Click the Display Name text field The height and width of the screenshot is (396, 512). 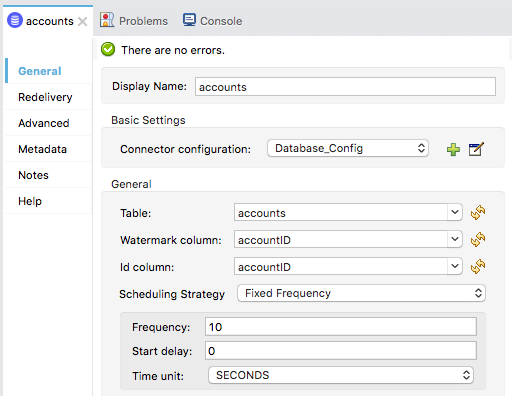345,87
